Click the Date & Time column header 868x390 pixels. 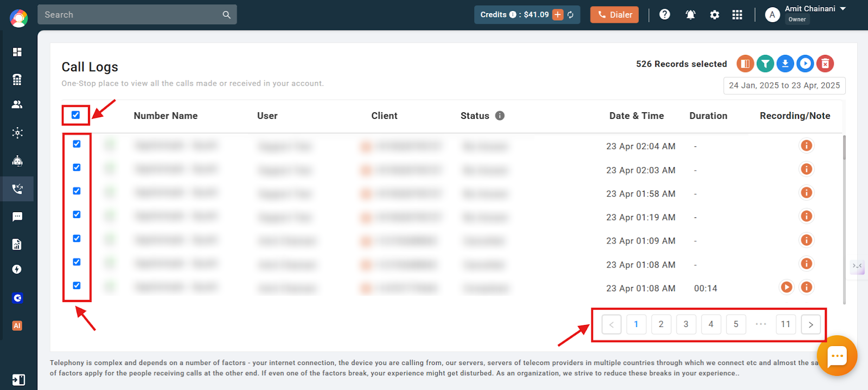pyautogui.click(x=636, y=116)
